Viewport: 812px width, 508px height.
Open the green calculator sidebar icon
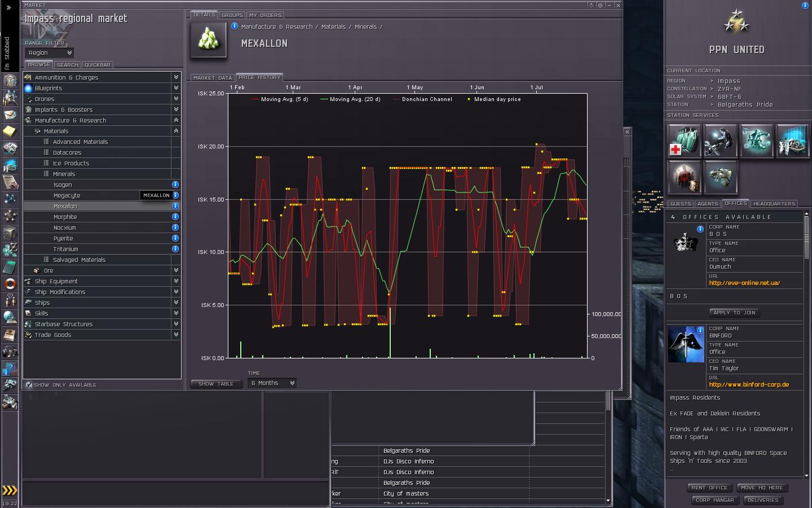[x=10, y=266]
